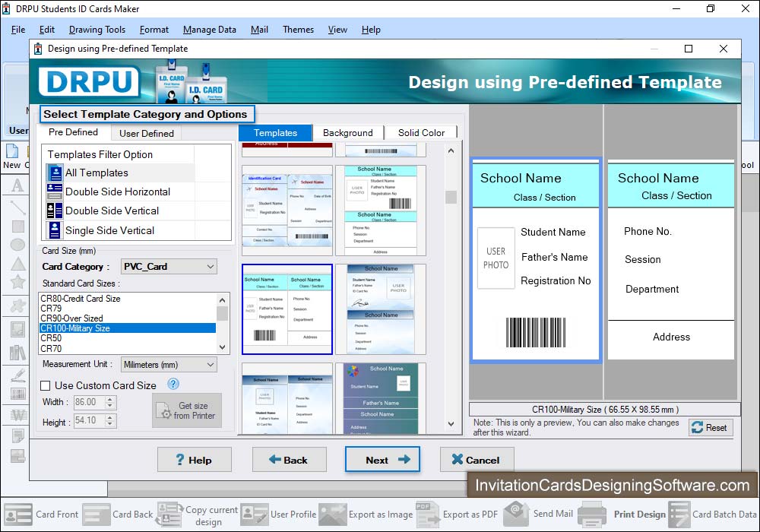The width and height of the screenshot is (760, 532).
Task: Click the Back button
Action: pos(290,459)
